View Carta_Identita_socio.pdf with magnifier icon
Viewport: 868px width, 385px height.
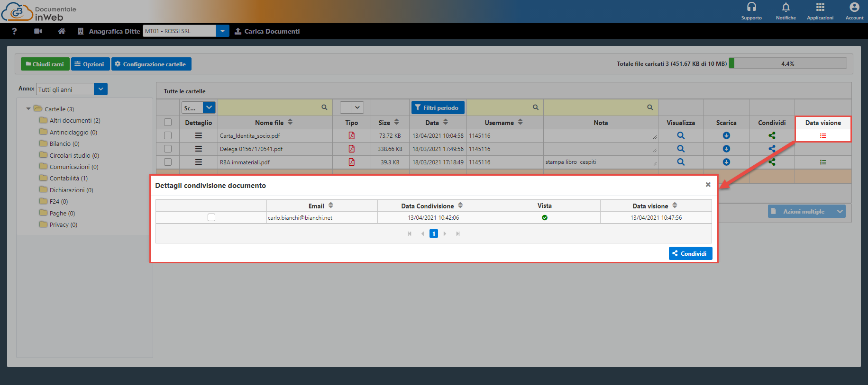681,135
